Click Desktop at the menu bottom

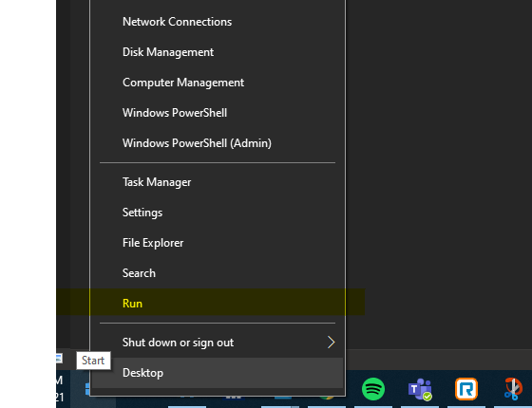click(x=218, y=373)
